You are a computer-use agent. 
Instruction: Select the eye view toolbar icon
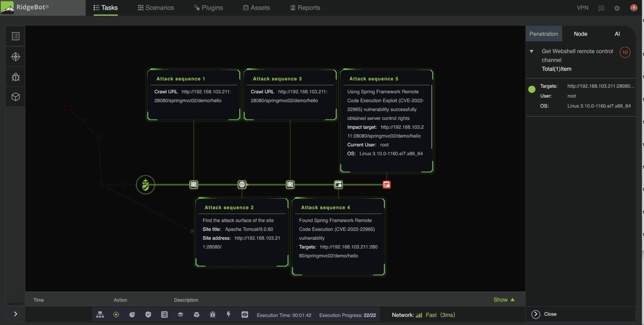(x=245, y=315)
